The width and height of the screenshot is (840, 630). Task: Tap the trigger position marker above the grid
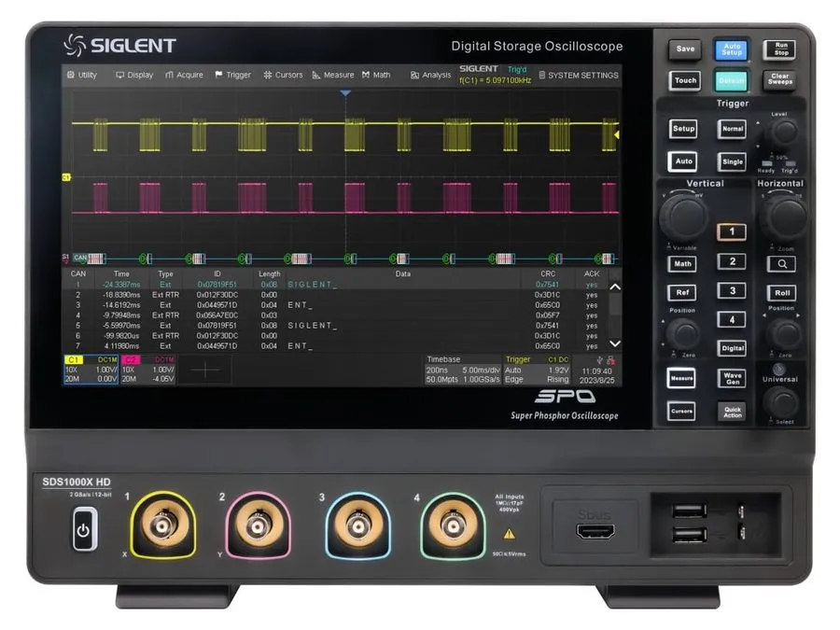345,93
